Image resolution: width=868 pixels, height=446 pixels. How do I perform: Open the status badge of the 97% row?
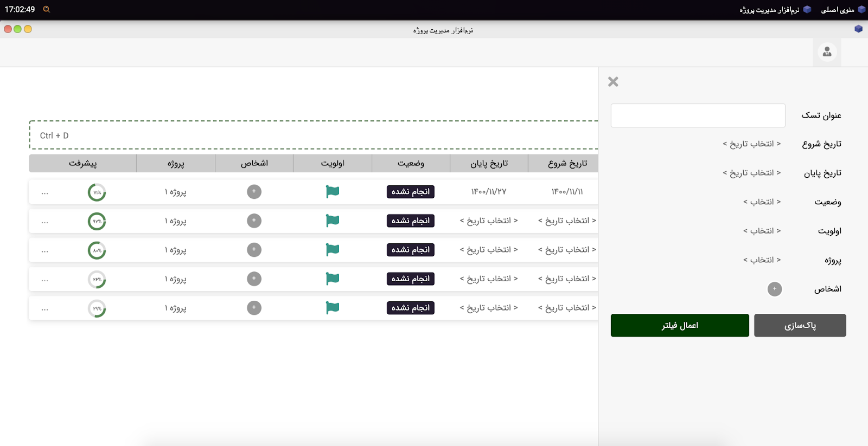click(x=411, y=221)
